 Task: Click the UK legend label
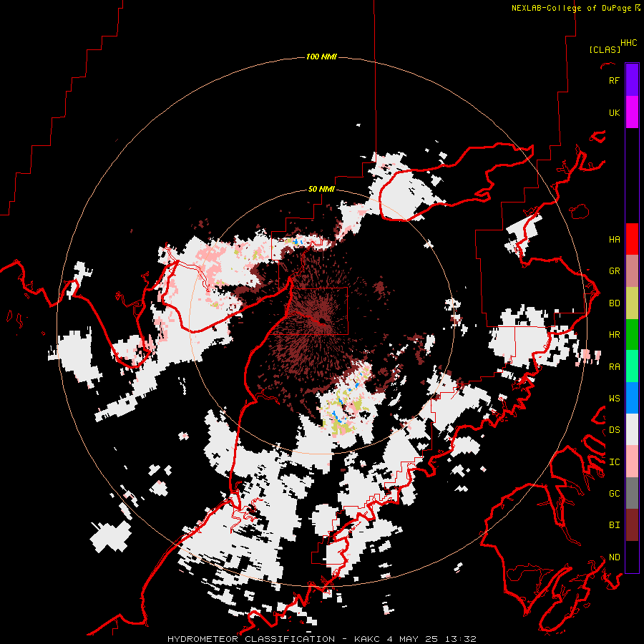click(x=614, y=112)
